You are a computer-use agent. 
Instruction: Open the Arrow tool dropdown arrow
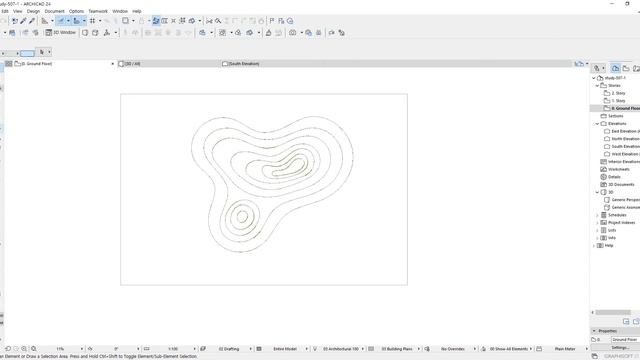pos(49,52)
